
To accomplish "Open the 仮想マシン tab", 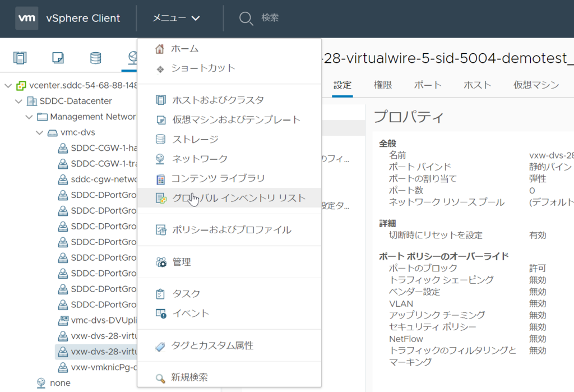I will click(x=536, y=85).
